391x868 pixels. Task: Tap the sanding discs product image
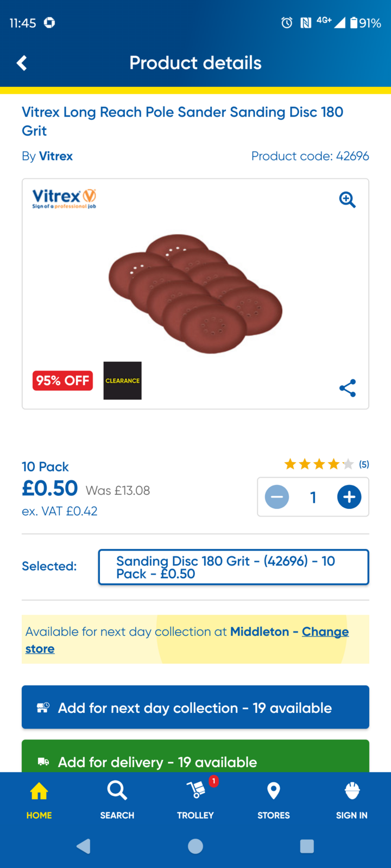pos(195,293)
